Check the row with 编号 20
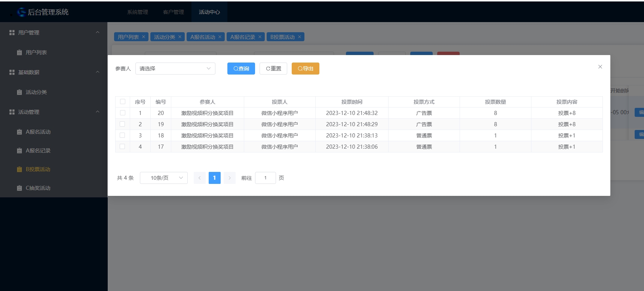Screen dimensions: 644x291 click(x=123, y=113)
